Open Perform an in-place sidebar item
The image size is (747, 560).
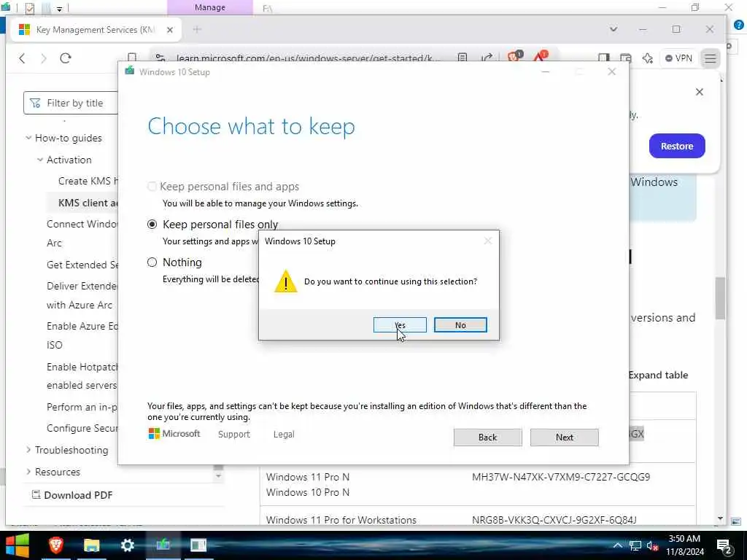point(82,407)
